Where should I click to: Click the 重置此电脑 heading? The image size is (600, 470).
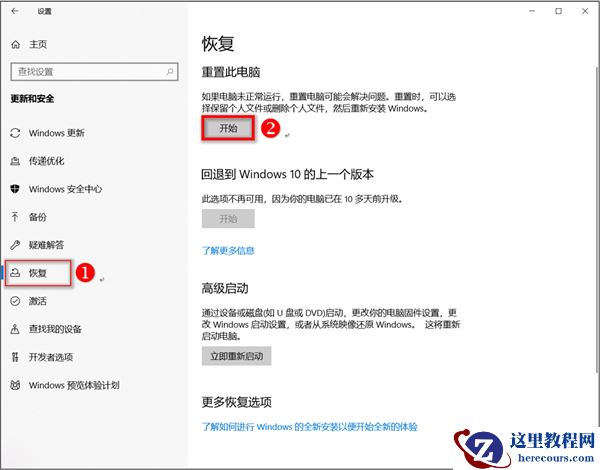tap(231, 72)
